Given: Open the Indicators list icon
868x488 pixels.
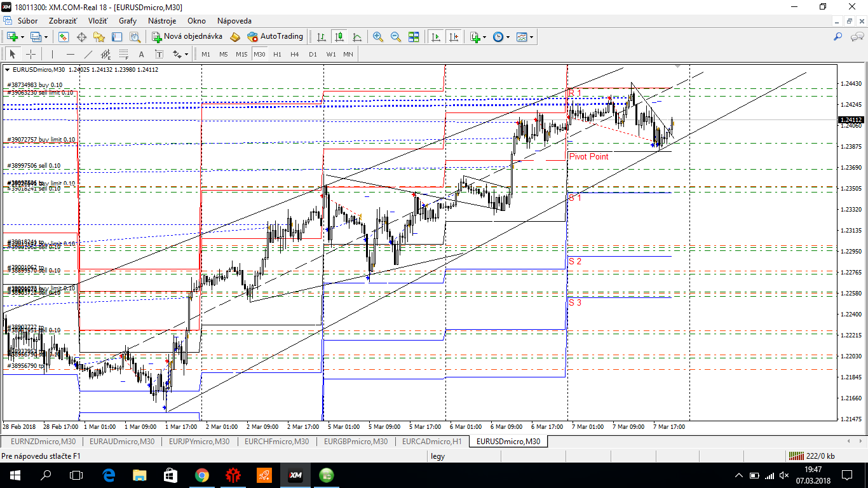Looking at the screenshot, I should [x=475, y=37].
